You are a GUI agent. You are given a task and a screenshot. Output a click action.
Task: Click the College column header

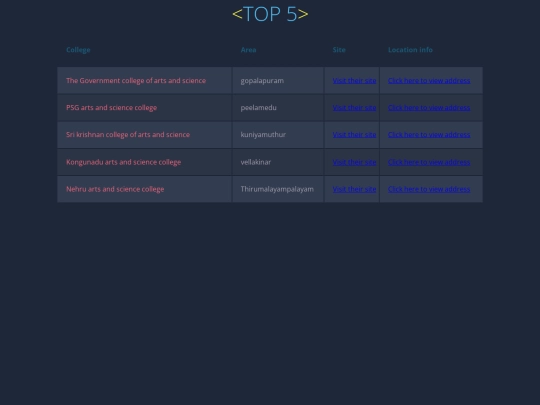78,50
